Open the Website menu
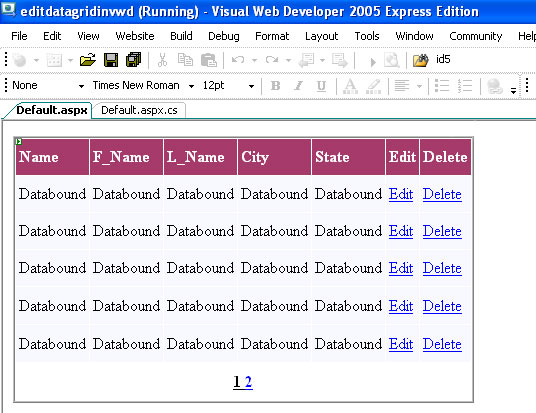The image size is (536, 413). click(x=135, y=36)
